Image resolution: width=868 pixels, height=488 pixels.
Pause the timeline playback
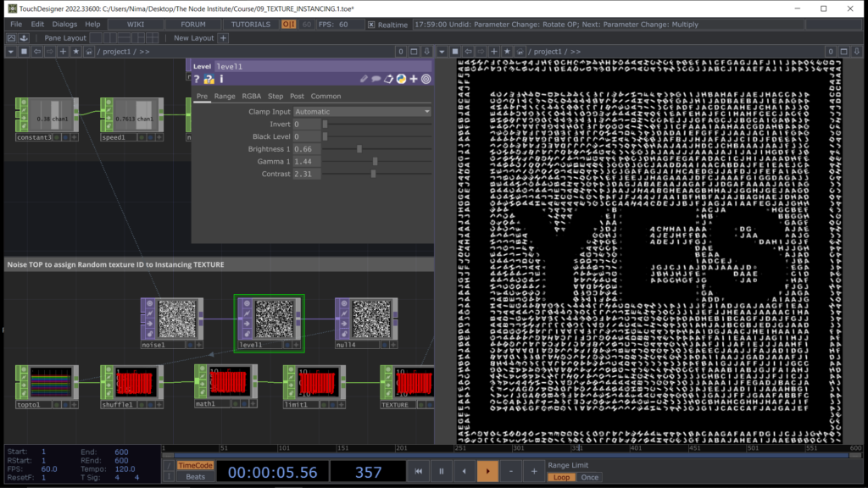click(x=441, y=471)
